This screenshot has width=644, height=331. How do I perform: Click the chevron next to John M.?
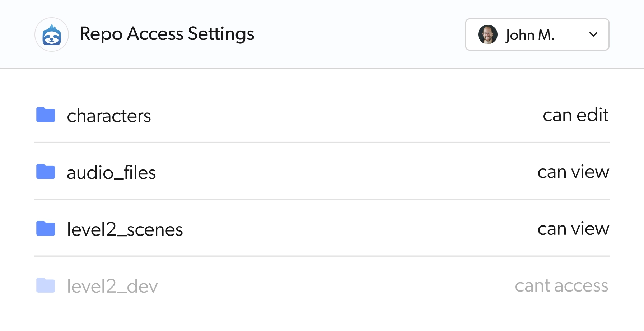(x=593, y=35)
